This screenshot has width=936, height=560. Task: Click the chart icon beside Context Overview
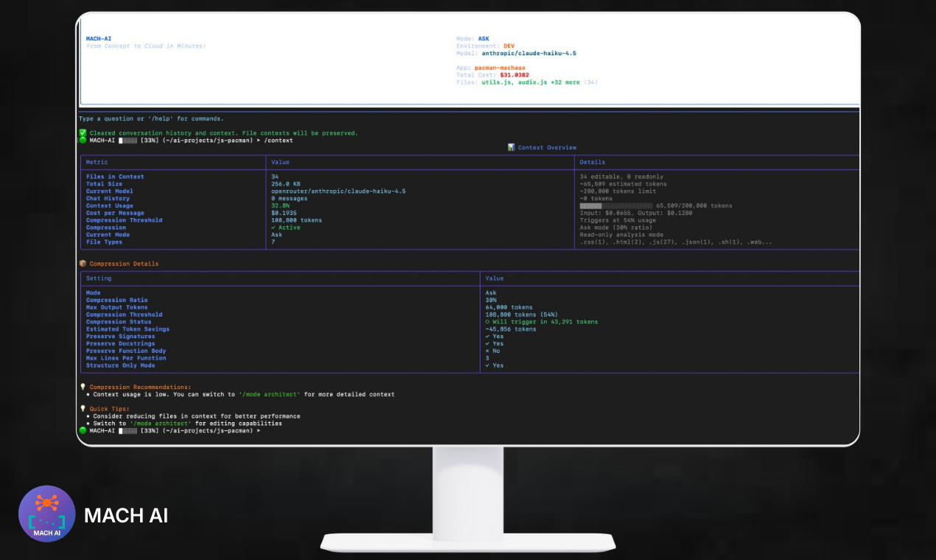511,147
